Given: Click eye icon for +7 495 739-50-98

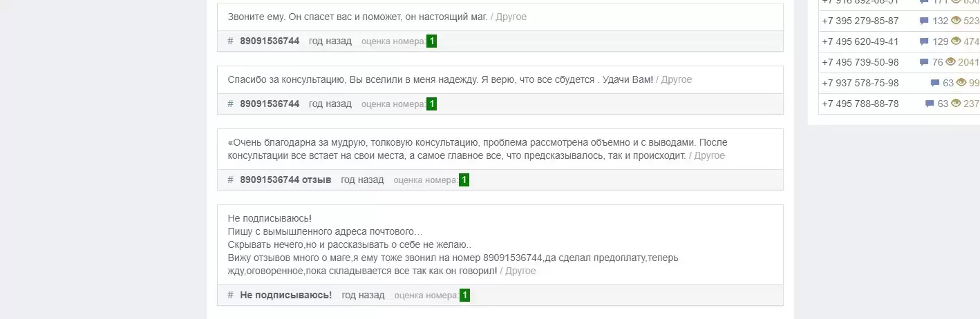Looking at the screenshot, I should click(x=950, y=62).
